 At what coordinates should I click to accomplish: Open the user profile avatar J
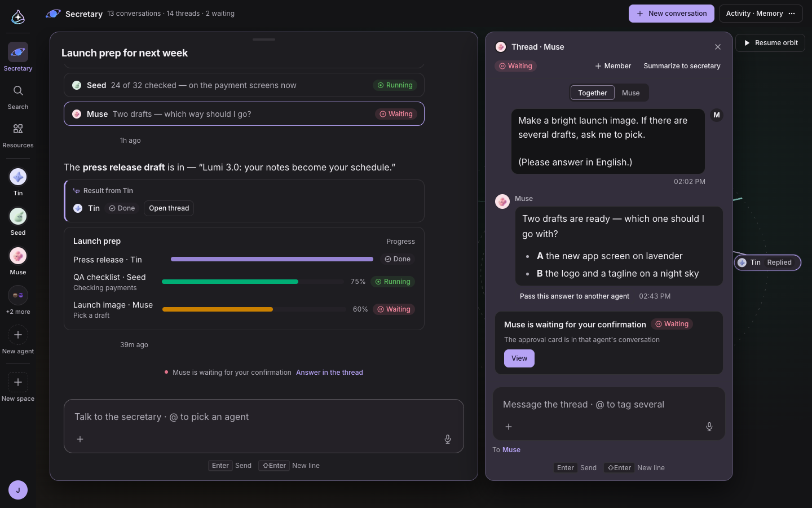point(18,490)
